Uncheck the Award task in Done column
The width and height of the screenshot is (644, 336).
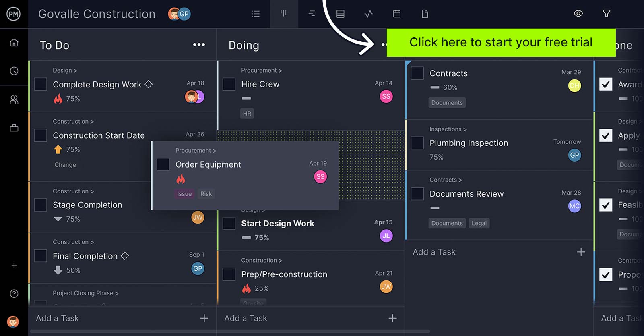606,84
